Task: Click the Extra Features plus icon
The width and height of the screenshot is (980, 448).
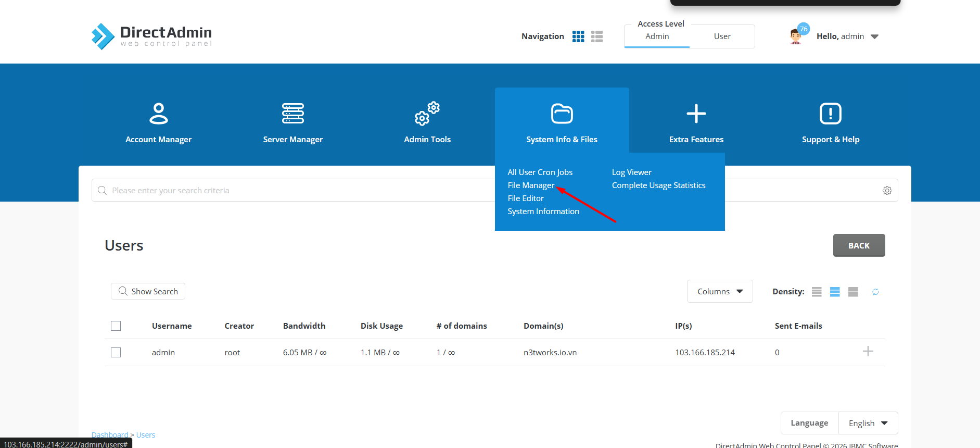Action: click(x=696, y=114)
